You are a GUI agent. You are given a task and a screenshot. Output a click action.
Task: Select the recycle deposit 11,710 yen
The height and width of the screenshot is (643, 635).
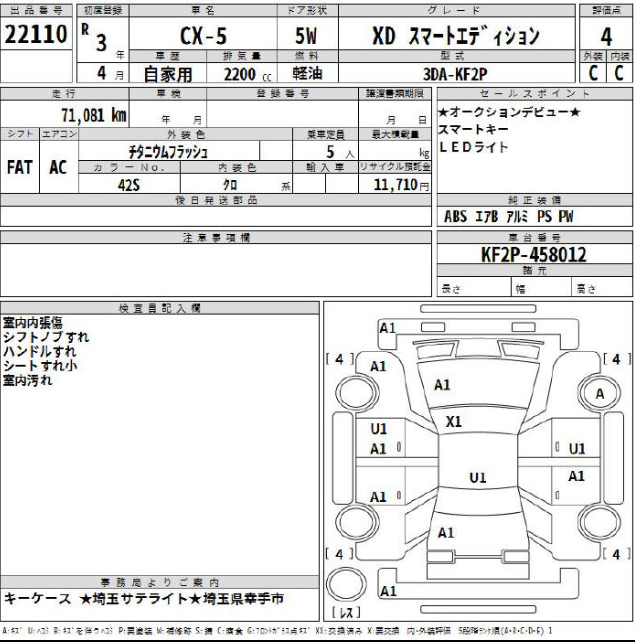(x=400, y=185)
